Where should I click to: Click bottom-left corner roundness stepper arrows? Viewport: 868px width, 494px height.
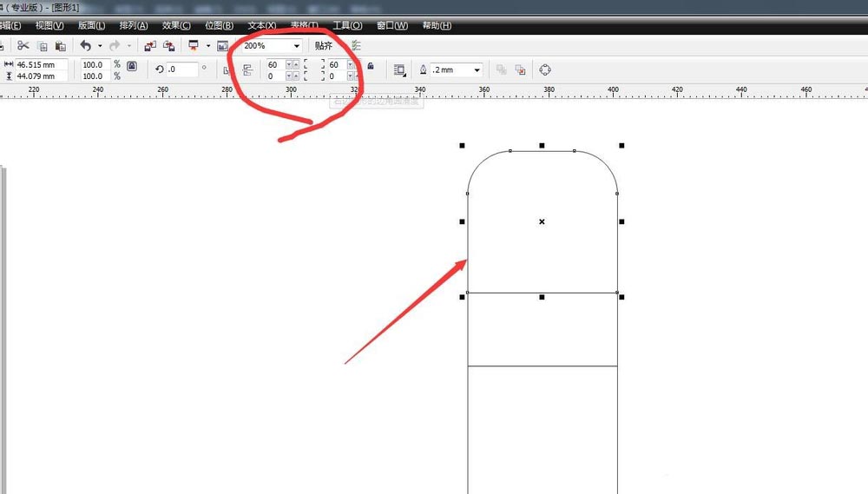tap(293, 76)
